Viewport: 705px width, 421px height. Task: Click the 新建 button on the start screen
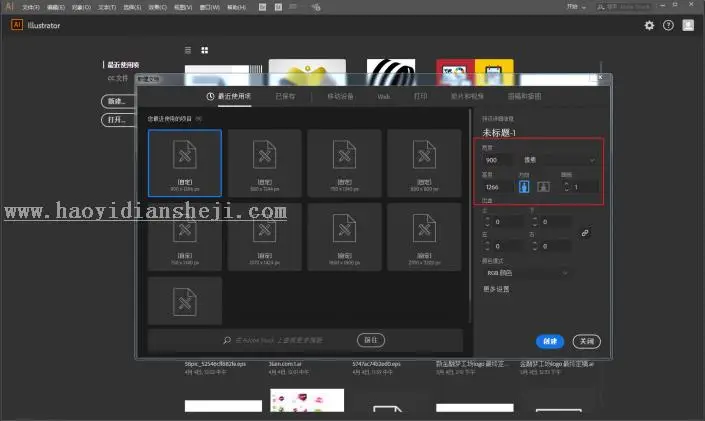tap(118, 101)
